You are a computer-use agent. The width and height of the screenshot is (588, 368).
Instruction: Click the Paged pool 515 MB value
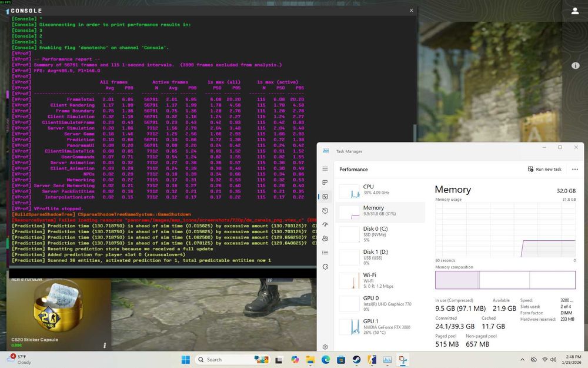(447, 344)
